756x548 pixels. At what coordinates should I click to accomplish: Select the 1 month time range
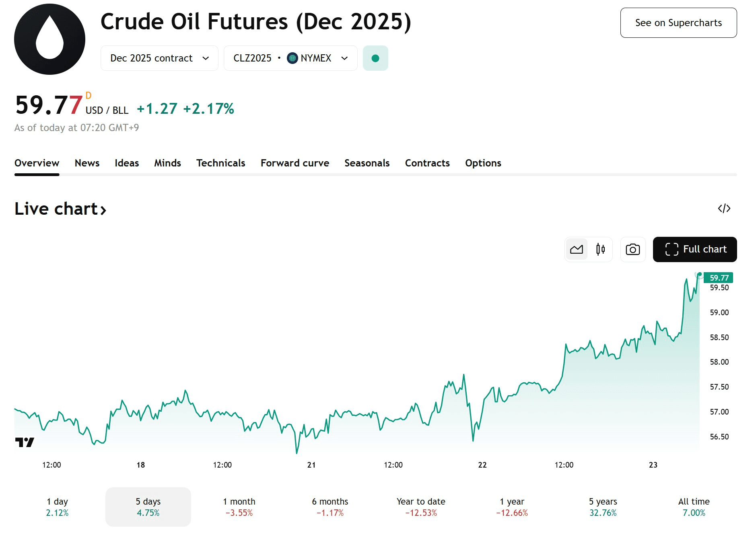coord(239,507)
